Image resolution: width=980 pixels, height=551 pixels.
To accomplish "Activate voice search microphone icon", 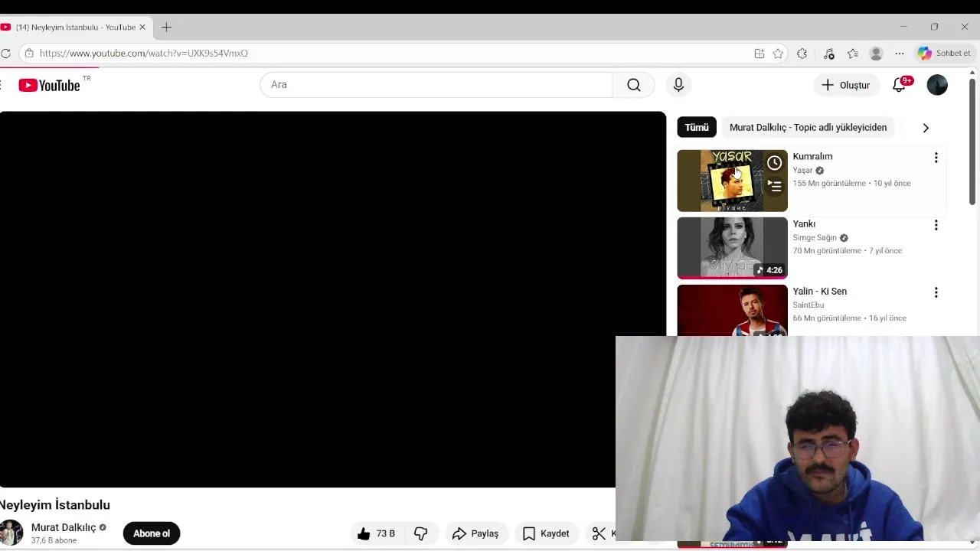I will coord(678,85).
